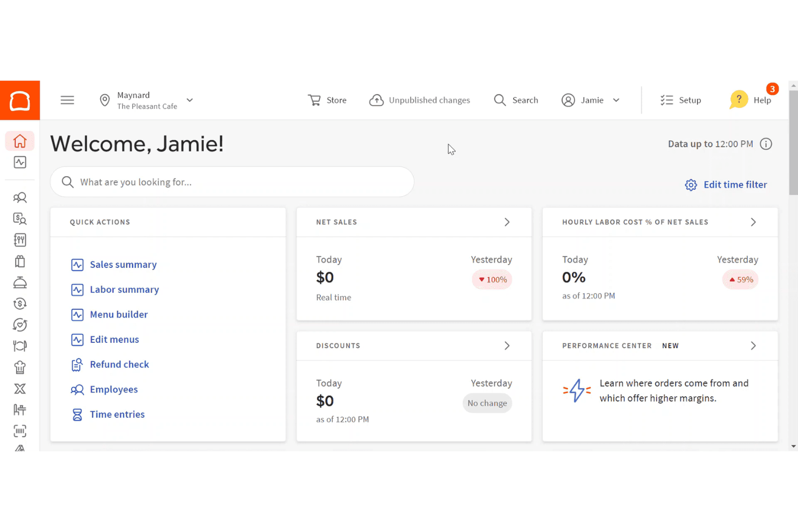Open the plate and cutlery sidebar icon
798x532 pixels.
[20, 346]
